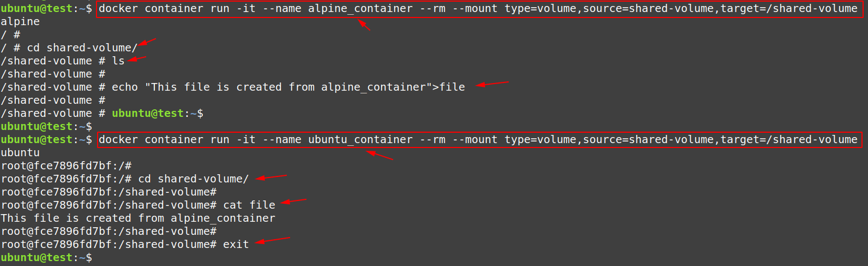The image size is (868, 266).
Task: Click the output line from alpine_container
Action: (138, 218)
